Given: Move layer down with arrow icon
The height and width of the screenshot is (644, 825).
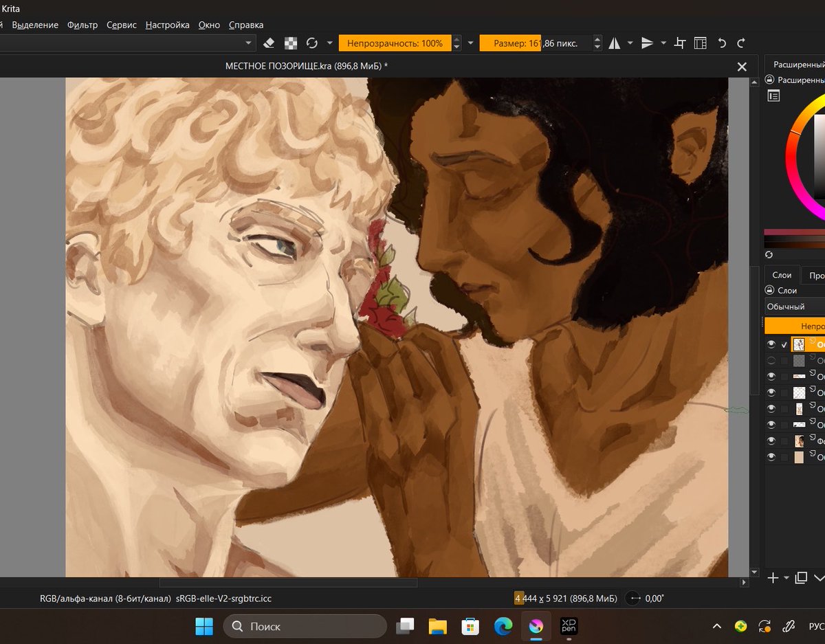Looking at the screenshot, I should pos(819,578).
